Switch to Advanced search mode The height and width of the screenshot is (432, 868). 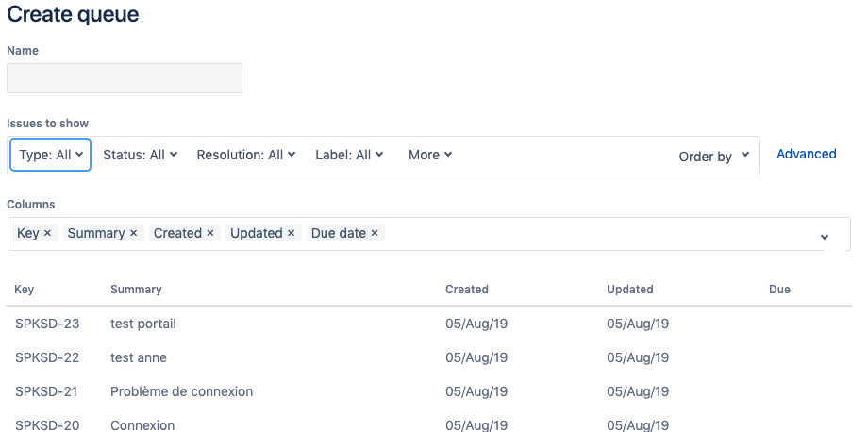pos(806,155)
